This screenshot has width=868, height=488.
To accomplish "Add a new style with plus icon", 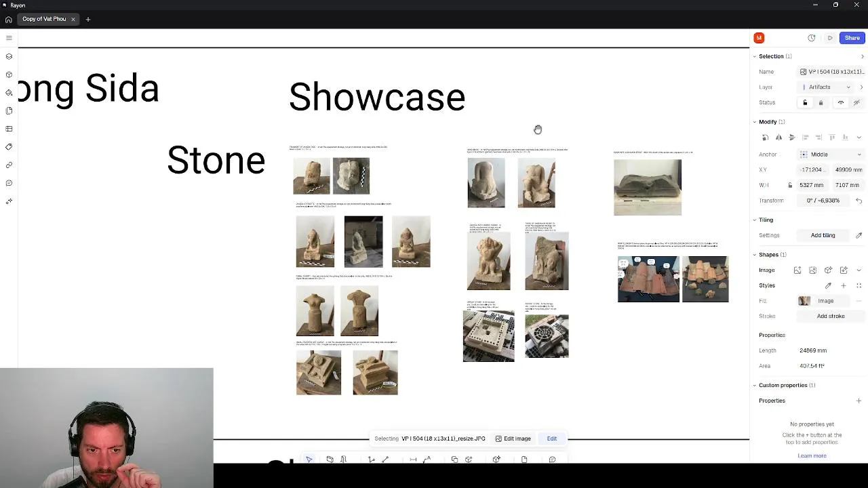I will point(844,285).
